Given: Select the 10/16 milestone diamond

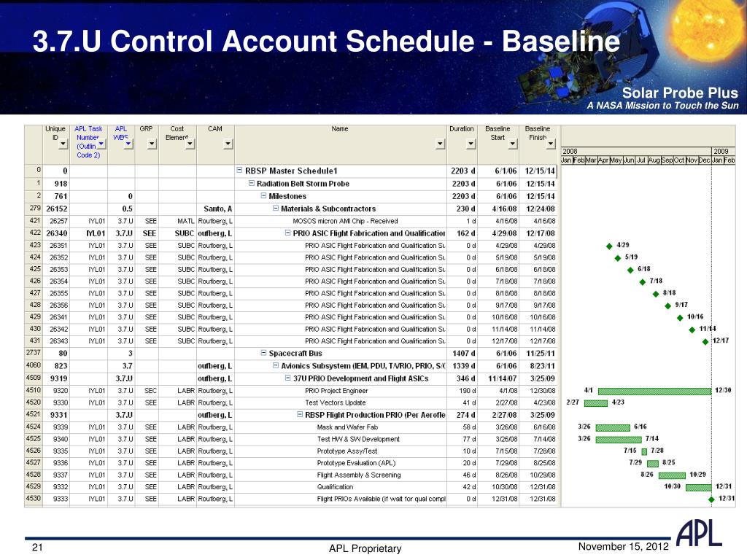Looking at the screenshot, I should pyautogui.click(x=680, y=318).
